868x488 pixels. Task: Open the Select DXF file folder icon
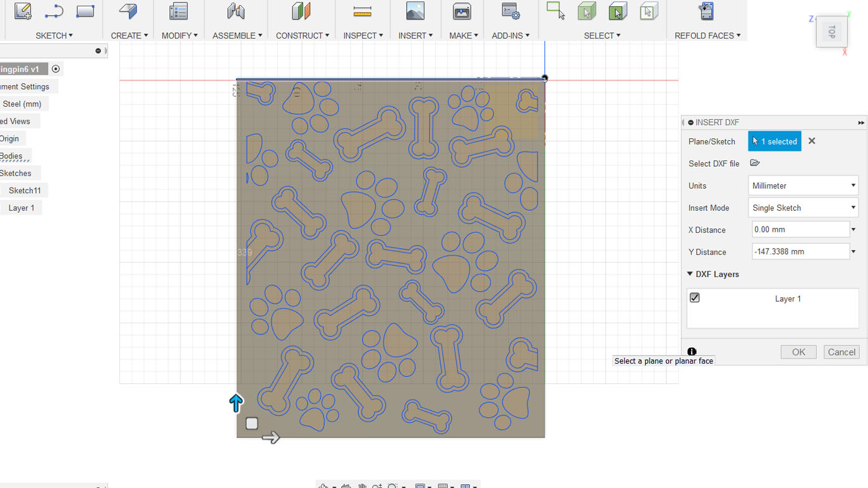754,163
